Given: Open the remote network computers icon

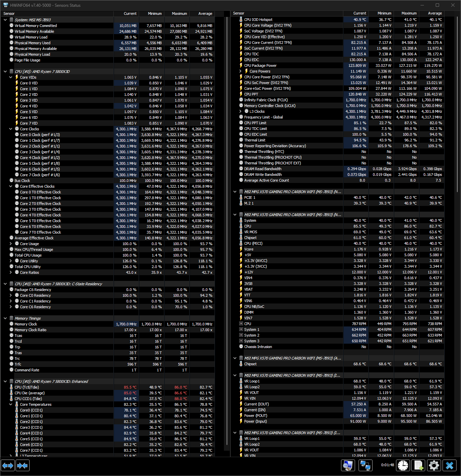Looking at the screenshot, I should [366, 466].
